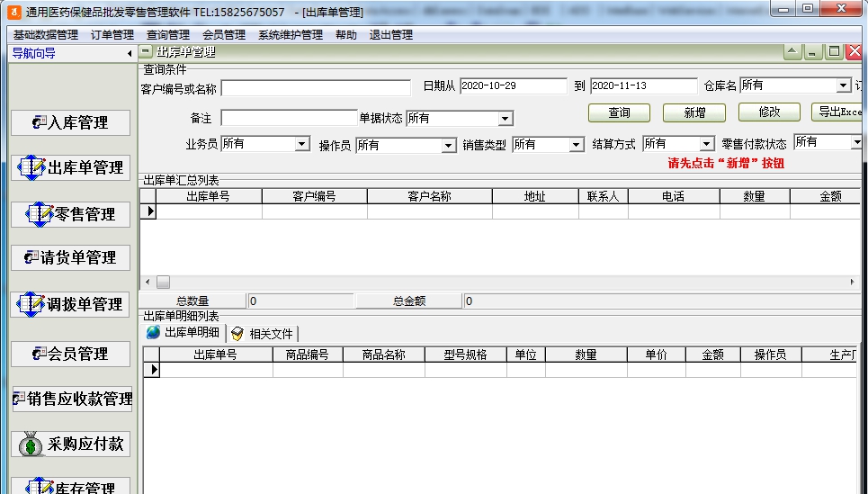Focus the 客户编号或名称 input field

point(316,88)
